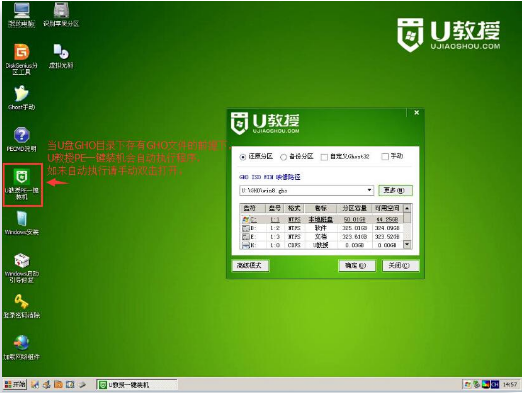The image size is (524, 393).
Task: Click the partition list scroll-up arrow
Action: (x=407, y=209)
